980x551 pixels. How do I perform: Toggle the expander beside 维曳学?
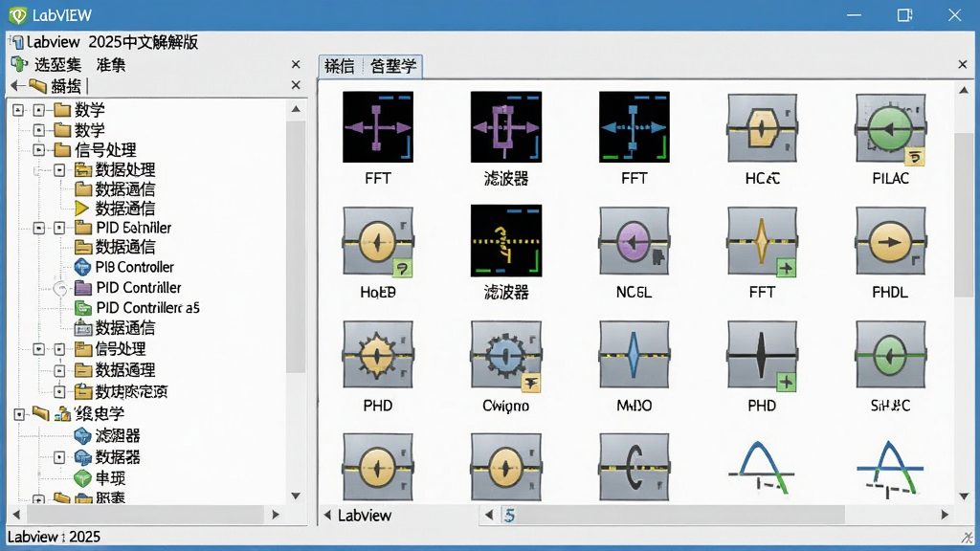tap(19, 413)
